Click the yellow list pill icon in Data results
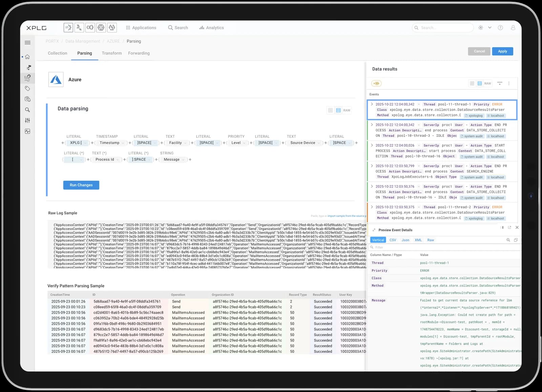Screen dimensions: 542x392 pyautogui.click(x=376, y=83)
